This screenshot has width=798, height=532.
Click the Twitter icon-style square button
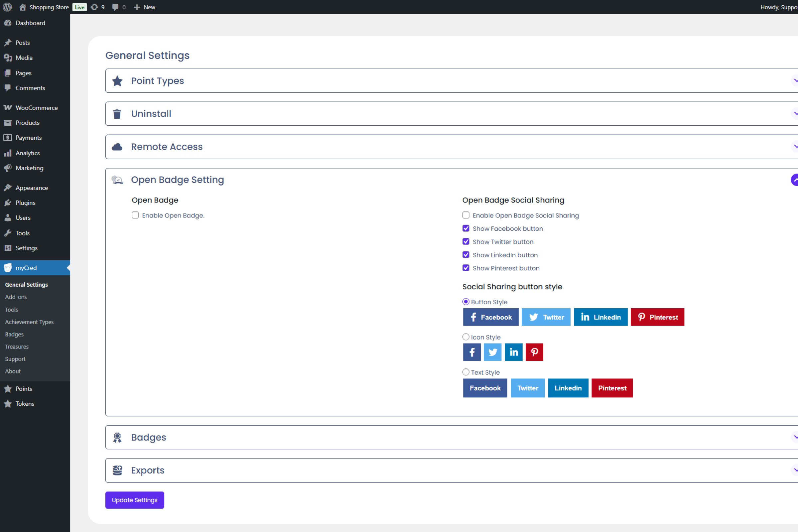pyautogui.click(x=492, y=352)
